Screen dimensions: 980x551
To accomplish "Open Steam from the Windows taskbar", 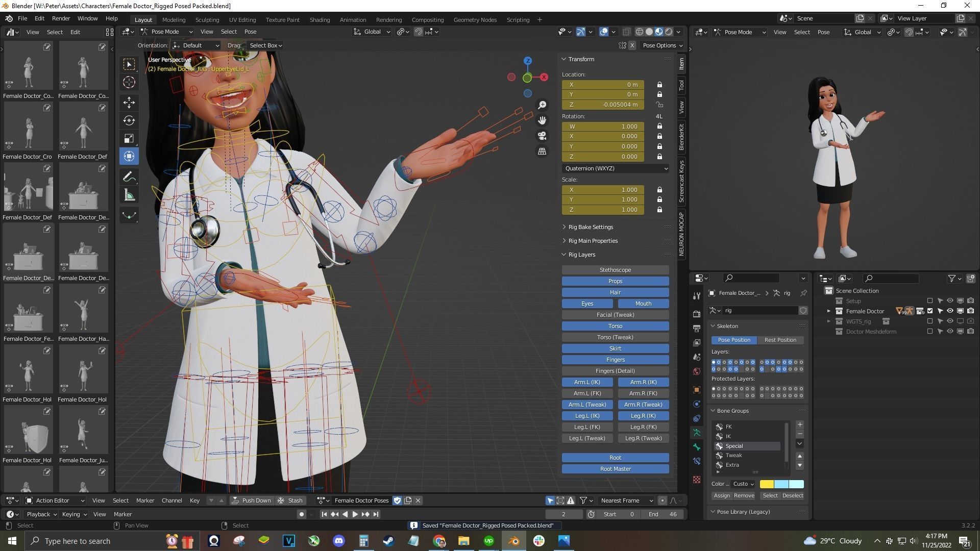I will tap(388, 541).
